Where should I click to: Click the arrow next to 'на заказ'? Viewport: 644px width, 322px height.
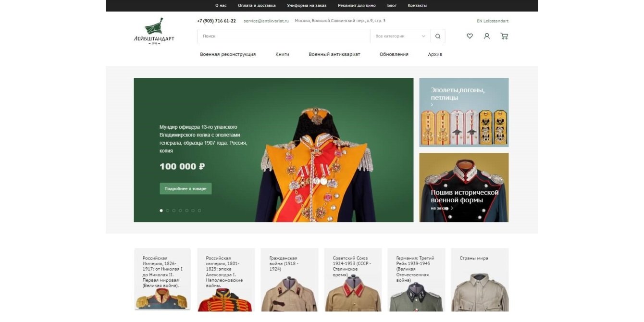coord(452,208)
